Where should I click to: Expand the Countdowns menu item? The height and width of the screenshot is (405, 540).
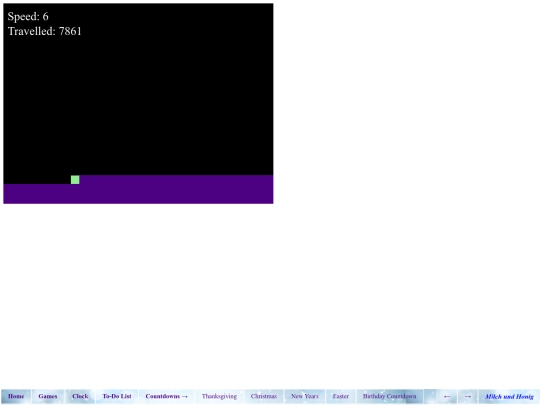tap(167, 396)
